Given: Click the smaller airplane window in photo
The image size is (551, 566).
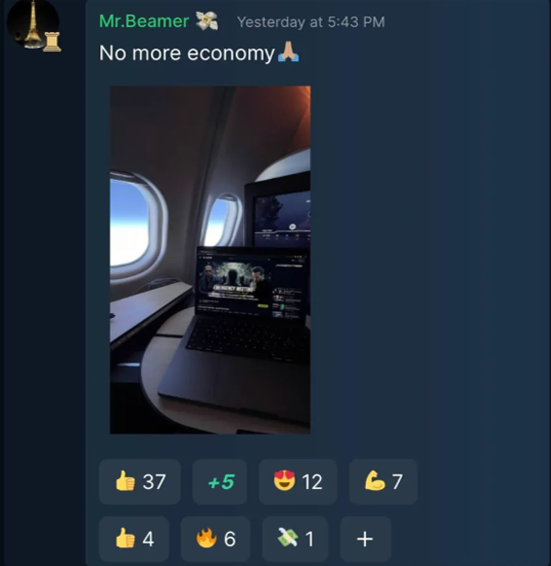Looking at the screenshot, I should pyautogui.click(x=224, y=221).
